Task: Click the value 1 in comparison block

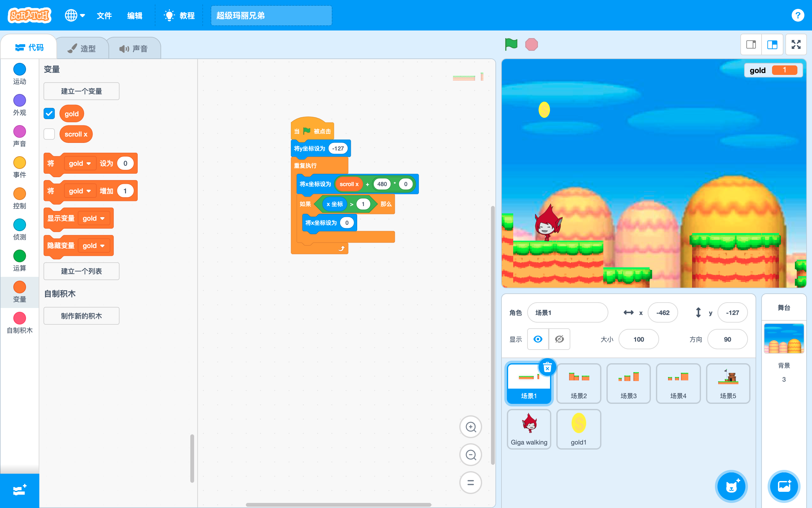Action: pos(363,204)
